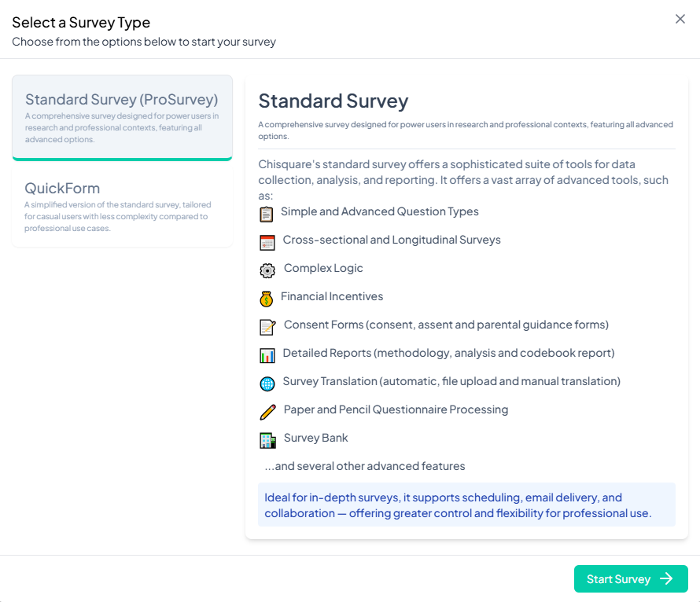Click the Standard Survey page heading
Screen dimensions: 700x602
click(333, 101)
